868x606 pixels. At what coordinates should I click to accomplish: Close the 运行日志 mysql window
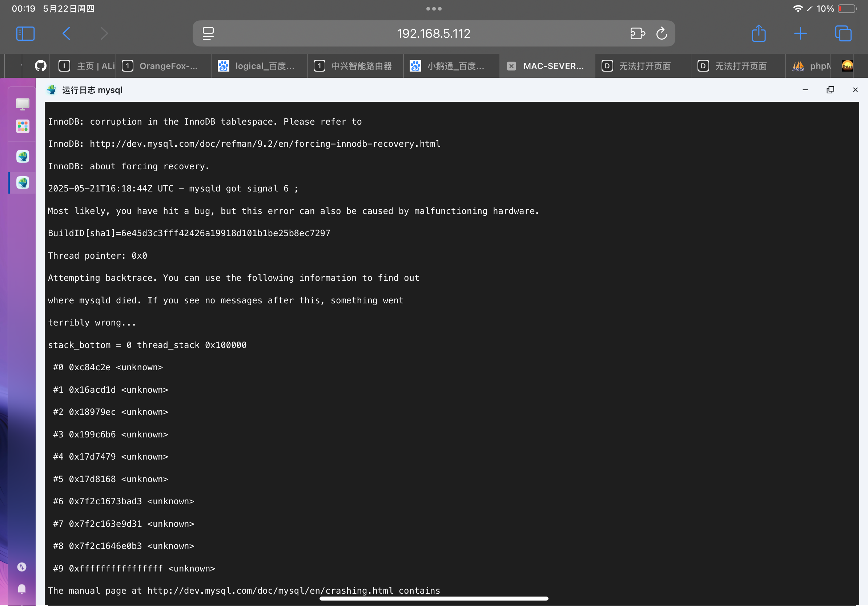[x=855, y=90]
